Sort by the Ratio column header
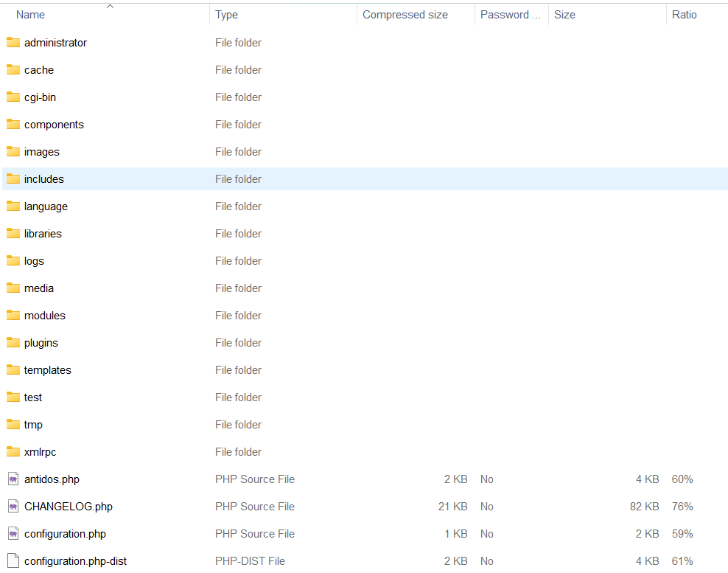The height and width of the screenshot is (573, 728). tap(685, 15)
